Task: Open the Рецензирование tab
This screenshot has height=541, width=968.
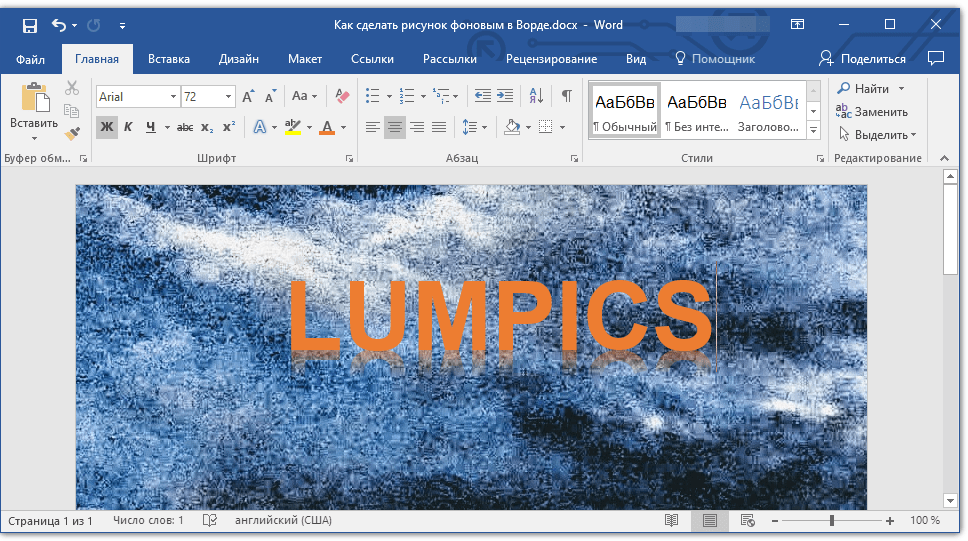Action: (x=551, y=59)
